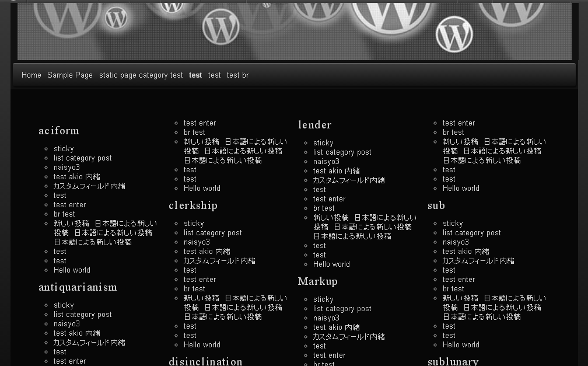Open list category post under clerkship
The width and height of the screenshot is (588, 366).
[212, 233]
